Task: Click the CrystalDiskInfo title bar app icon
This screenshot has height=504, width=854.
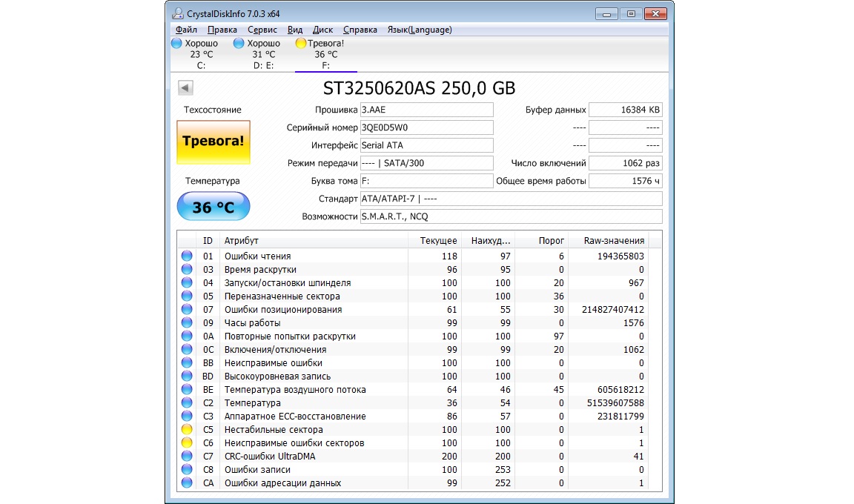Action: pyautogui.click(x=177, y=13)
